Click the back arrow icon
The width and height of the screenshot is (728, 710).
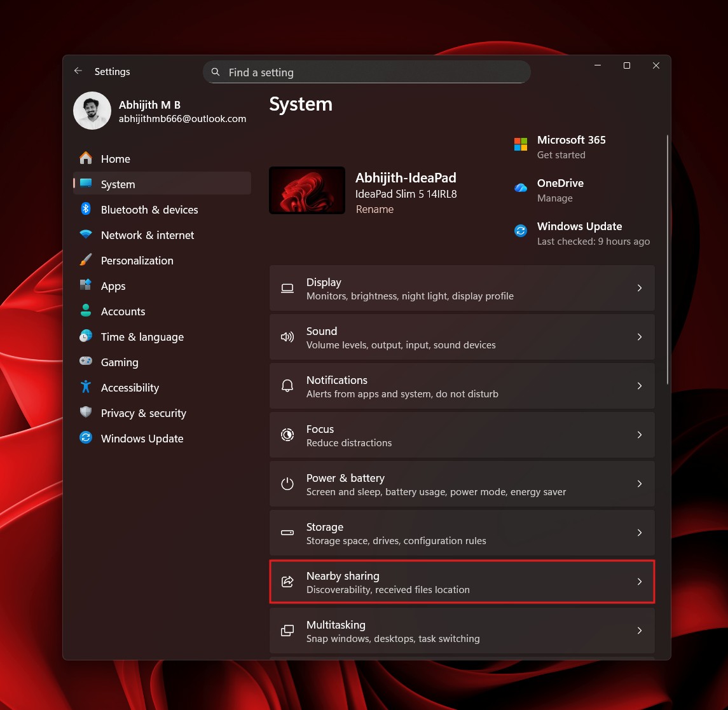[78, 71]
